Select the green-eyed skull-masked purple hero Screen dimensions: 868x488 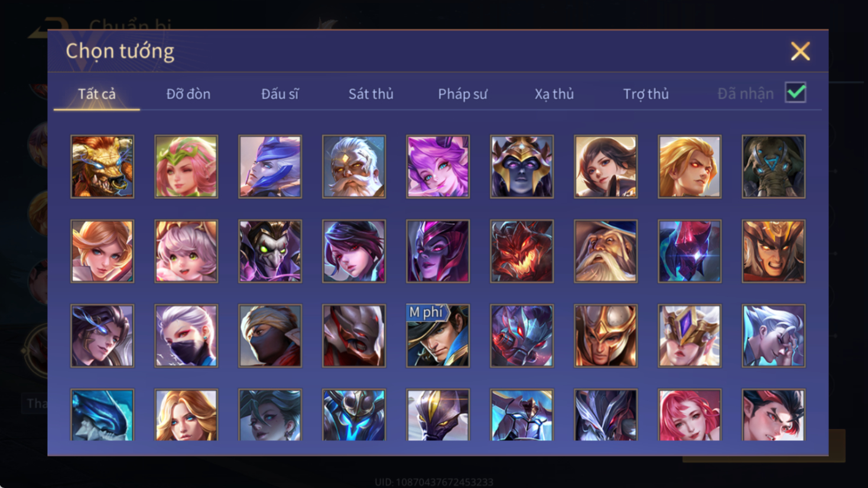point(270,251)
